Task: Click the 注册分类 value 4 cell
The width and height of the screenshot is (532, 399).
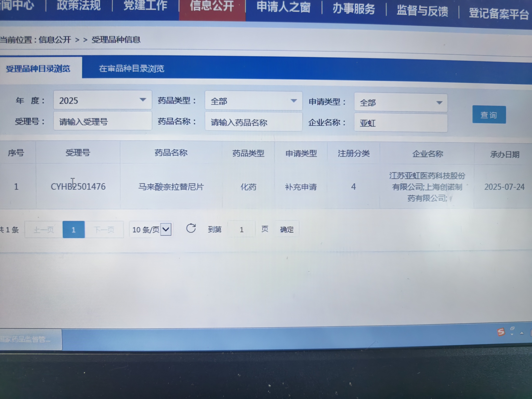Action: 353,187
